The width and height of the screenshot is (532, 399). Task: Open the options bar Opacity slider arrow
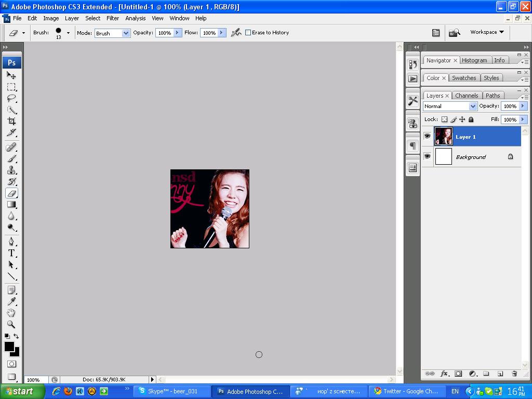pos(177,33)
